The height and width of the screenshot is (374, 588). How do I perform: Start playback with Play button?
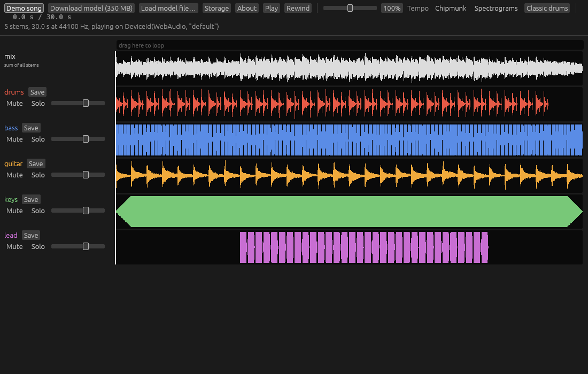[271, 8]
